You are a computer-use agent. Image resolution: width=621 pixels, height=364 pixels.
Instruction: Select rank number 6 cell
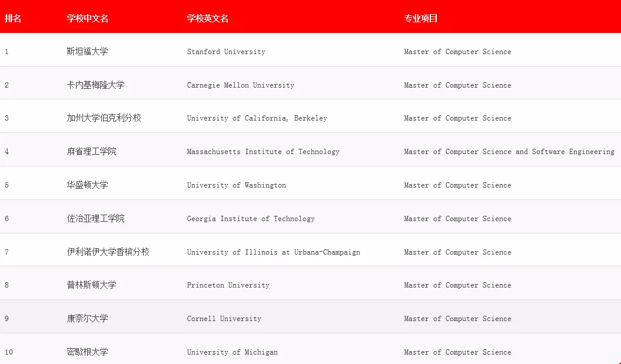point(6,219)
